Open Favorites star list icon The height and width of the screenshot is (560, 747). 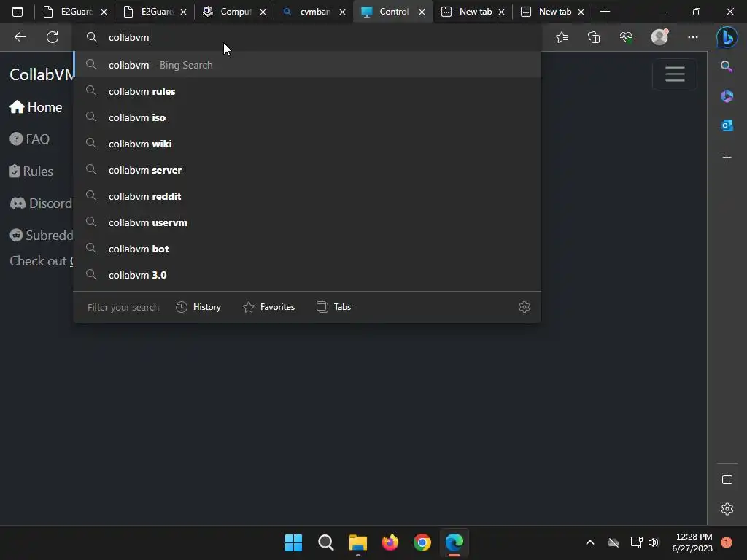[562, 37]
